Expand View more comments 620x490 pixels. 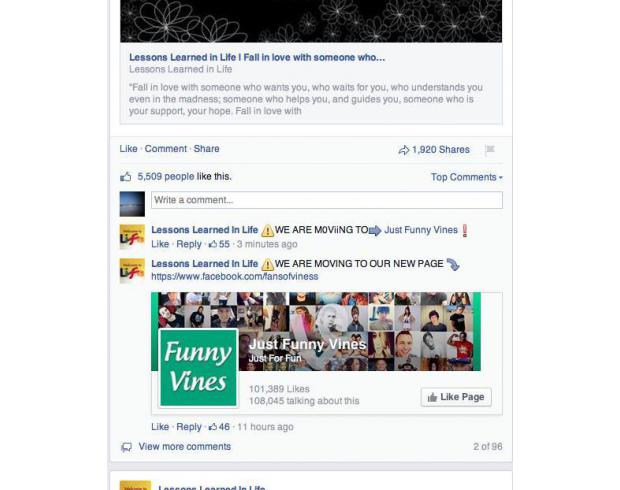click(185, 446)
